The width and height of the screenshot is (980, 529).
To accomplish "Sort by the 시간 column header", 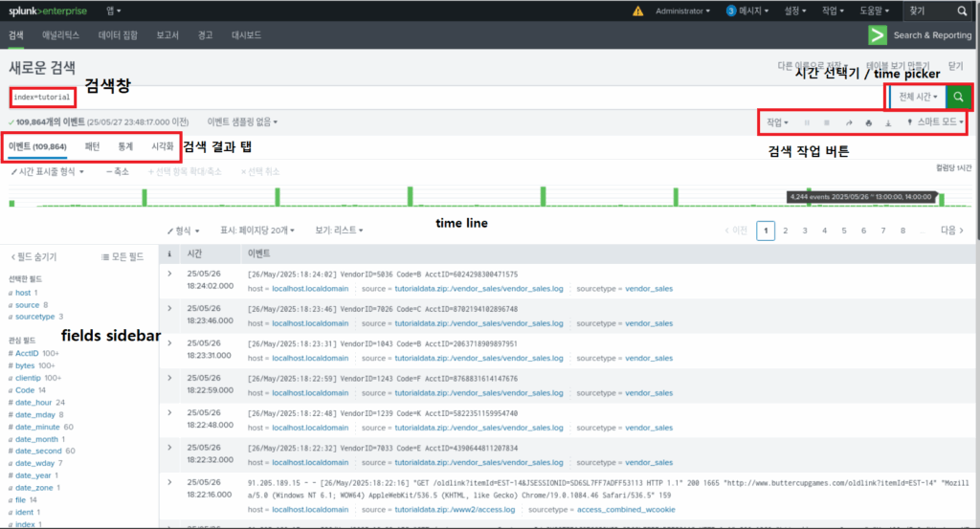I will tap(194, 253).
